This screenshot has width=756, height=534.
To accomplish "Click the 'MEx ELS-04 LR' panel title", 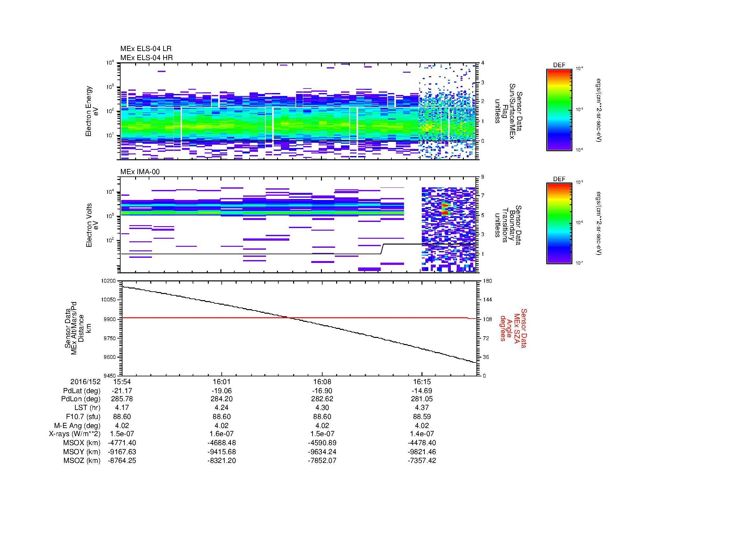I will click(146, 49).
